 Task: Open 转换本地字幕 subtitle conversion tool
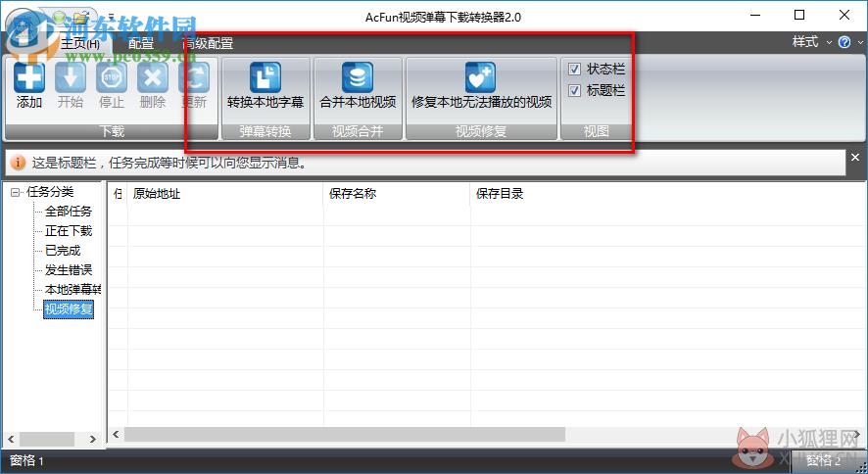coord(265,85)
